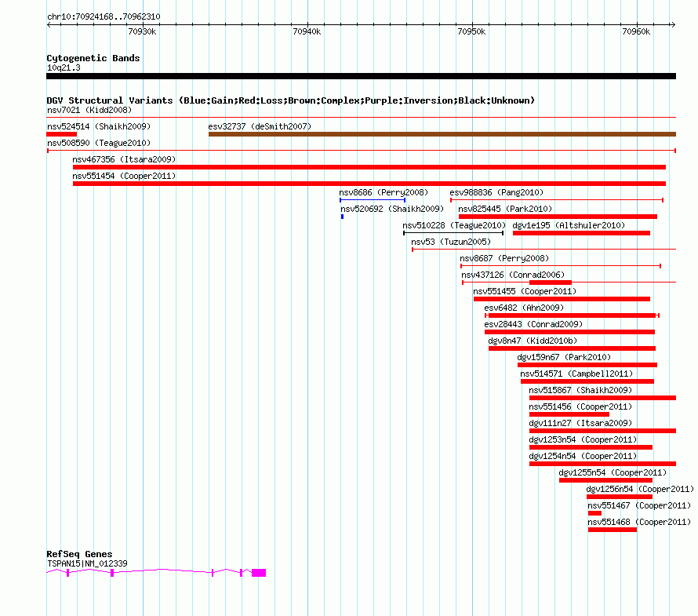
Task: Click the 70960k ruler tick label
Action: 636,31
